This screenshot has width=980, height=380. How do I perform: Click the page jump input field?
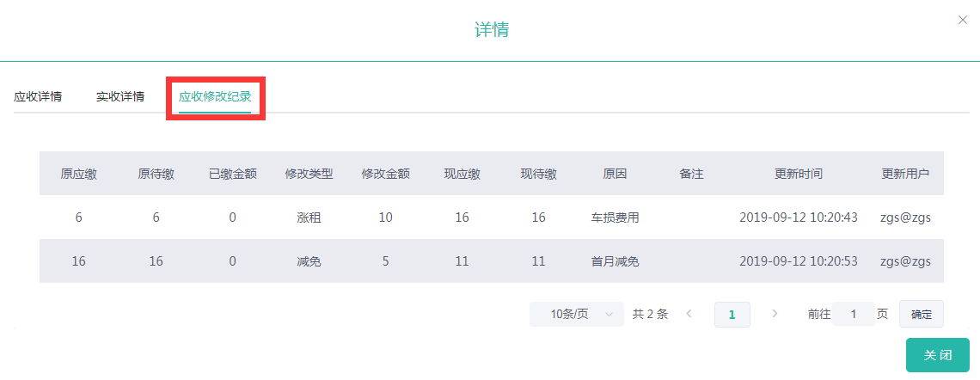point(853,315)
